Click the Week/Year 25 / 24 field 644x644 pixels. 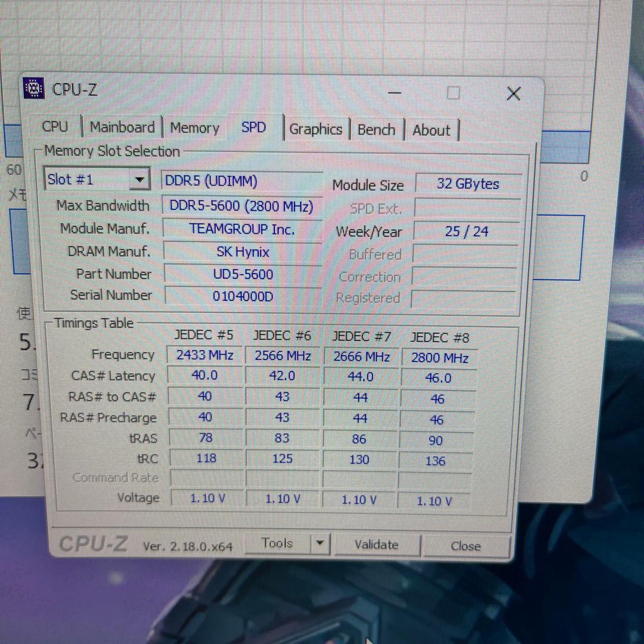pyautogui.click(x=466, y=231)
